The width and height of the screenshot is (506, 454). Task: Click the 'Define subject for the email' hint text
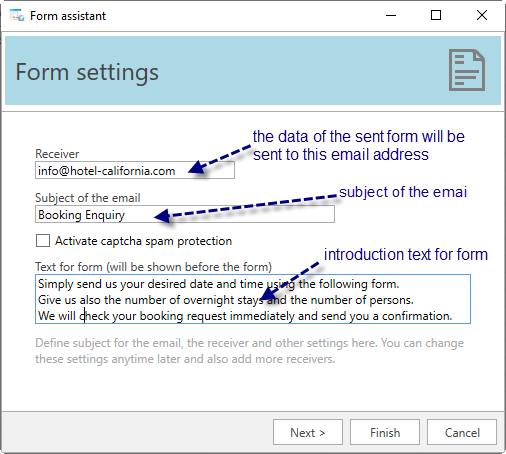(x=249, y=351)
